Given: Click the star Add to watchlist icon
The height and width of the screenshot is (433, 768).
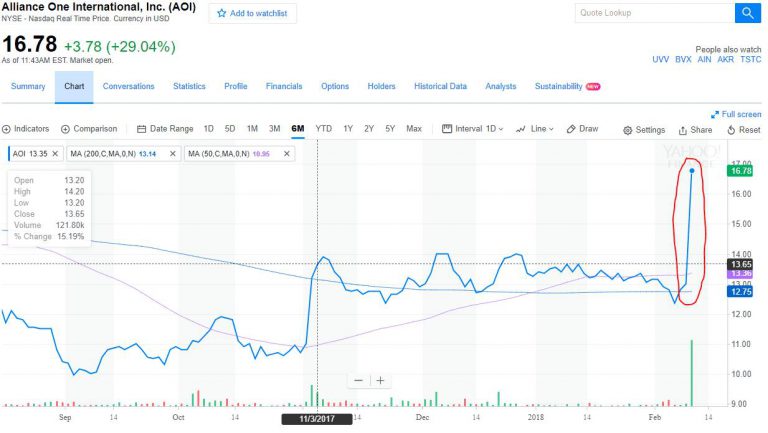Looking at the screenshot, I should pyautogui.click(x=221, y=13).
